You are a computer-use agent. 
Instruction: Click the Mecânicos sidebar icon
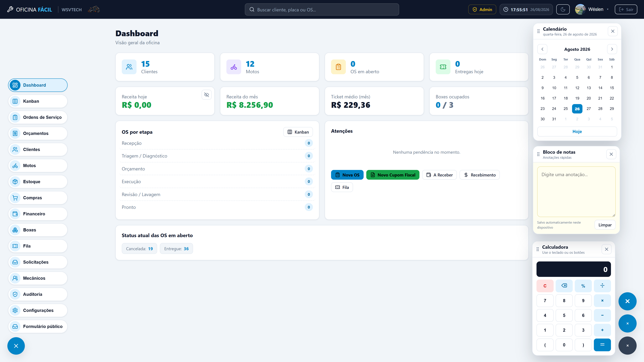[15, 278]
